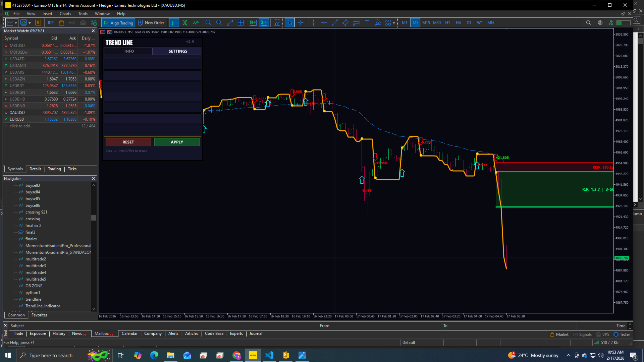Draw a trendline with the toolbar tool
This screenshot has height=362, width=644.
point(335,23)
